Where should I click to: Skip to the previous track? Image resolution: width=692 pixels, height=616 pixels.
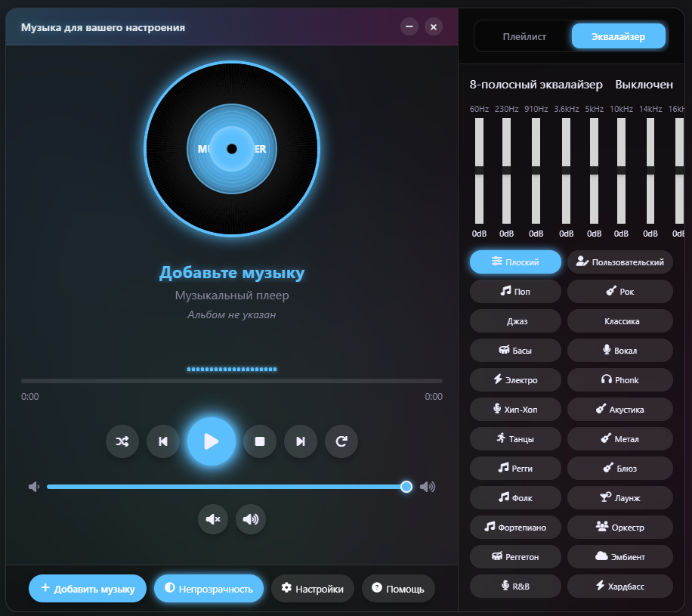point(163,441)
